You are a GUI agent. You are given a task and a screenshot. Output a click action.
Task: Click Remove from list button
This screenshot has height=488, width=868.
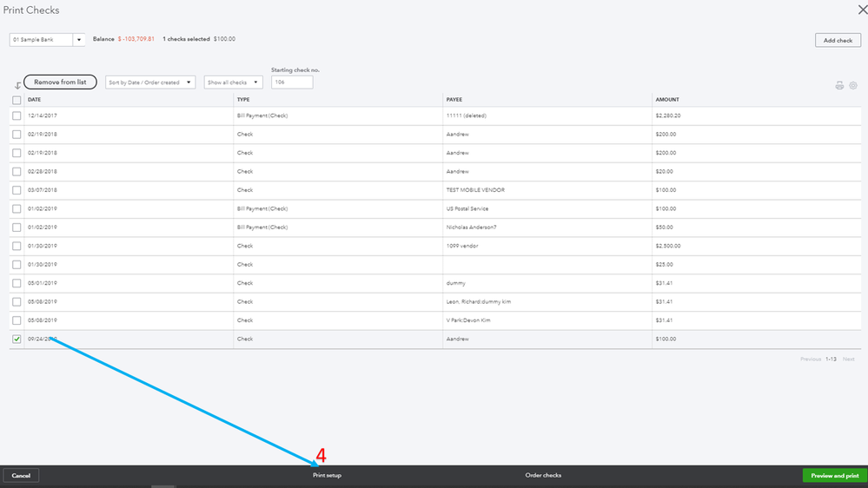click(x=60, y=82)
